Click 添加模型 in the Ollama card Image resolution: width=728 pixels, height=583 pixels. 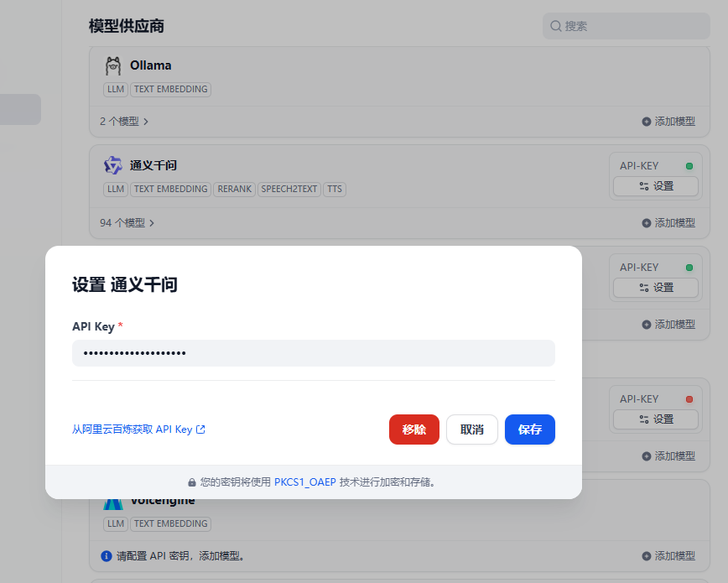coord(668,122)
